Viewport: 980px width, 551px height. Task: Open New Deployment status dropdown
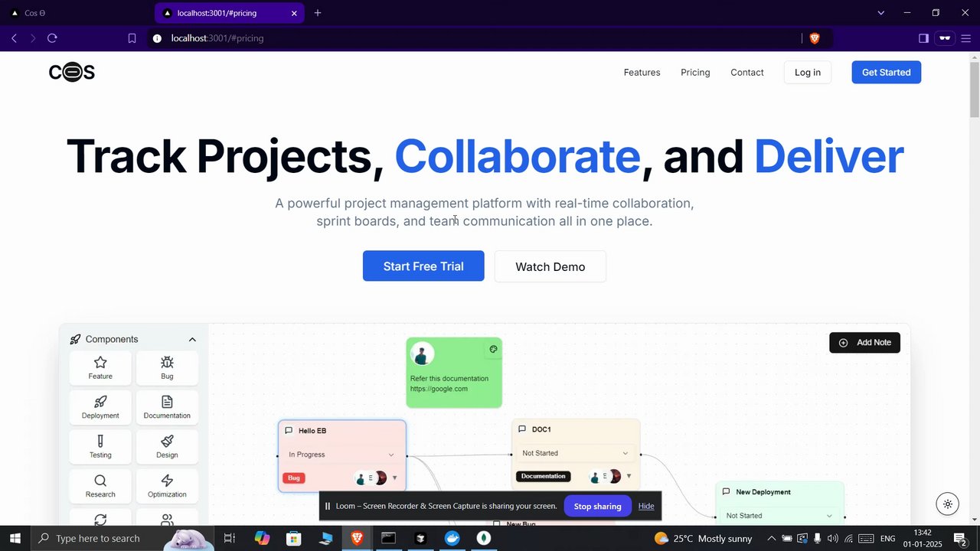(779, 516)
